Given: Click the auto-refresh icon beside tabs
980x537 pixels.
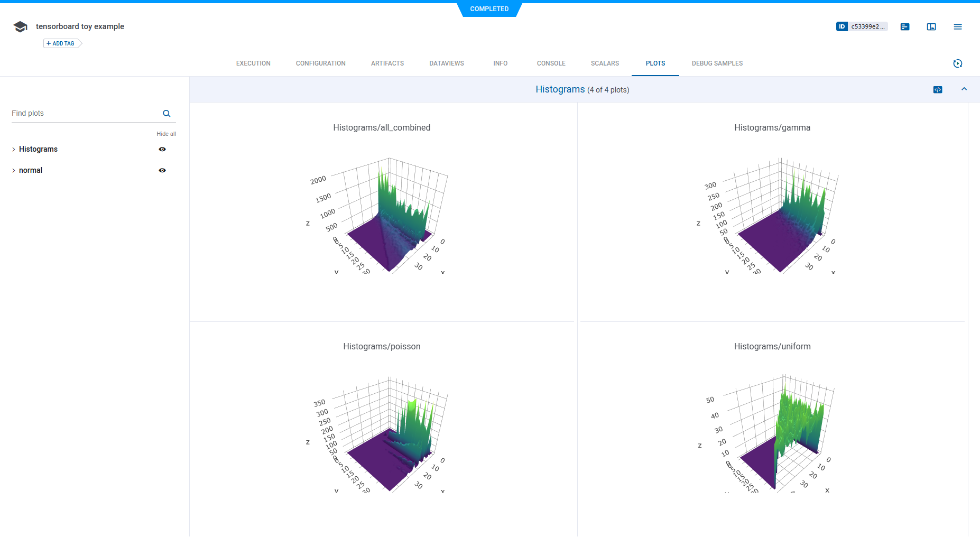Looking at the screenshot, I should coord(957,63).
